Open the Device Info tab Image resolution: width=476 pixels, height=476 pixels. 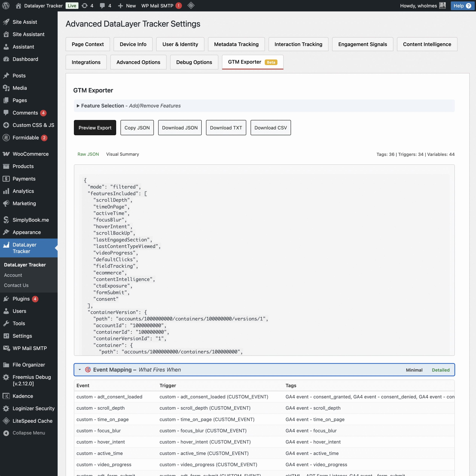(133, 44)
